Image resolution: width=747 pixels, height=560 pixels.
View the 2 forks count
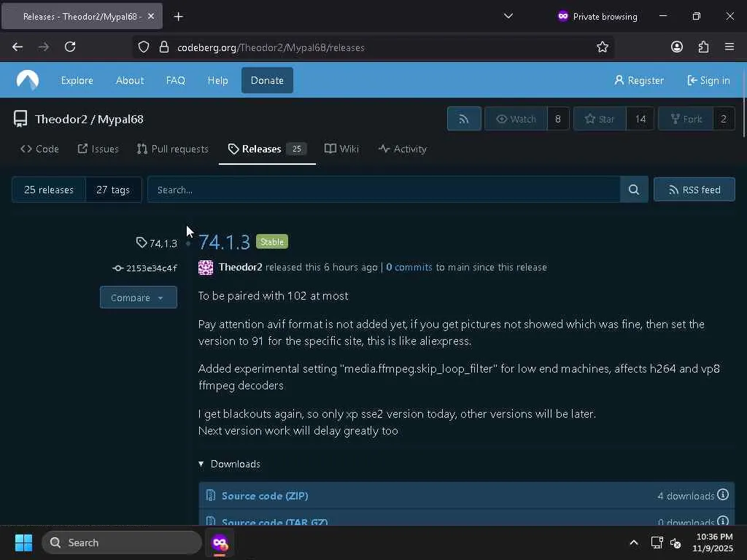[x=724, y=119]
